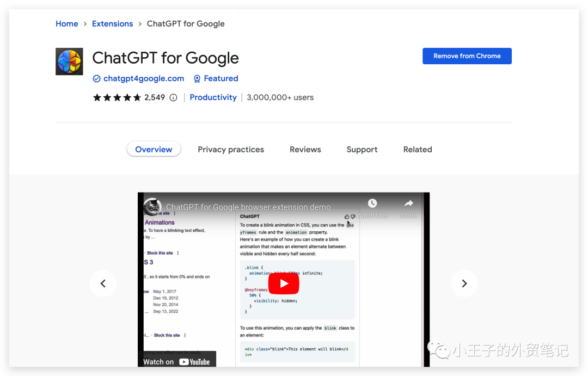Viewport: 588px width, 376px height.
Task: Open Watch on YouTube link
Action: tap(176, 362)
